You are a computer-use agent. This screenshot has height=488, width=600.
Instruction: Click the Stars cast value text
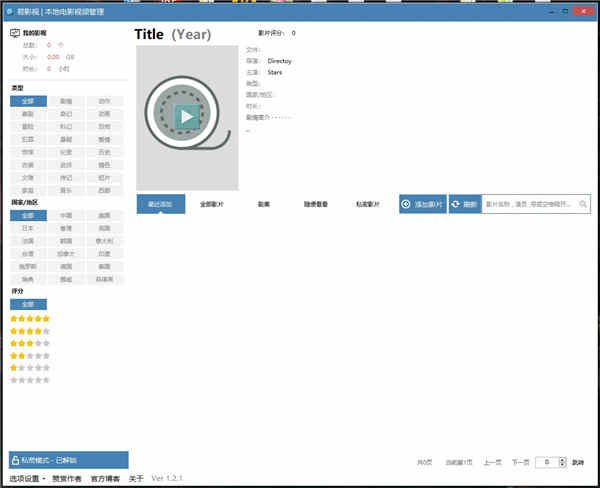point(275,72)
